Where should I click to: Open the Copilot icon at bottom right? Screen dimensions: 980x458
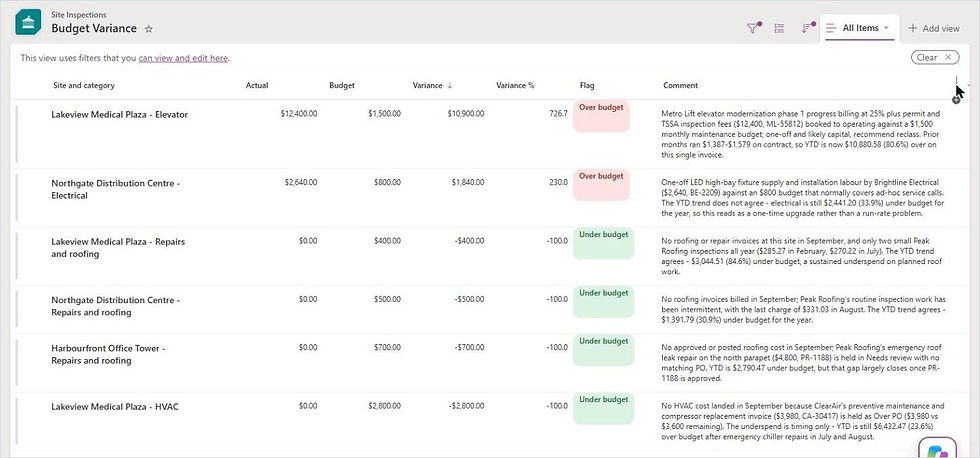(938, 449)
